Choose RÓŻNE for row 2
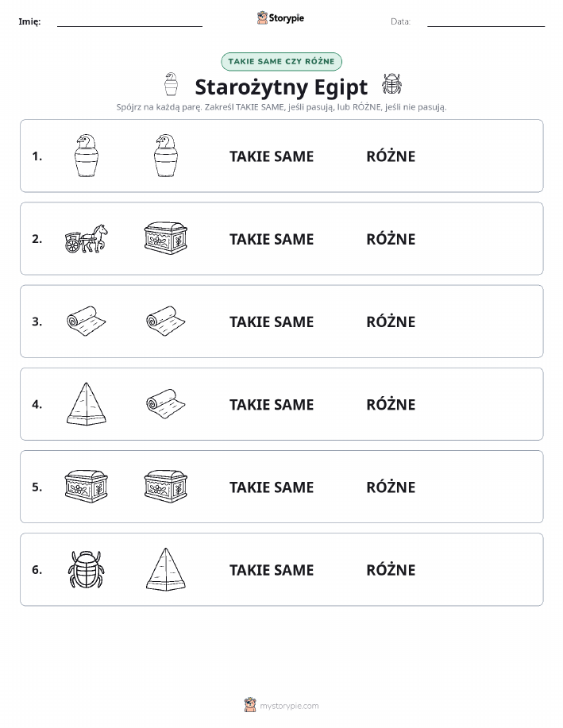Image resolution: width=563 pixels, height=728 pixels. 391,239
